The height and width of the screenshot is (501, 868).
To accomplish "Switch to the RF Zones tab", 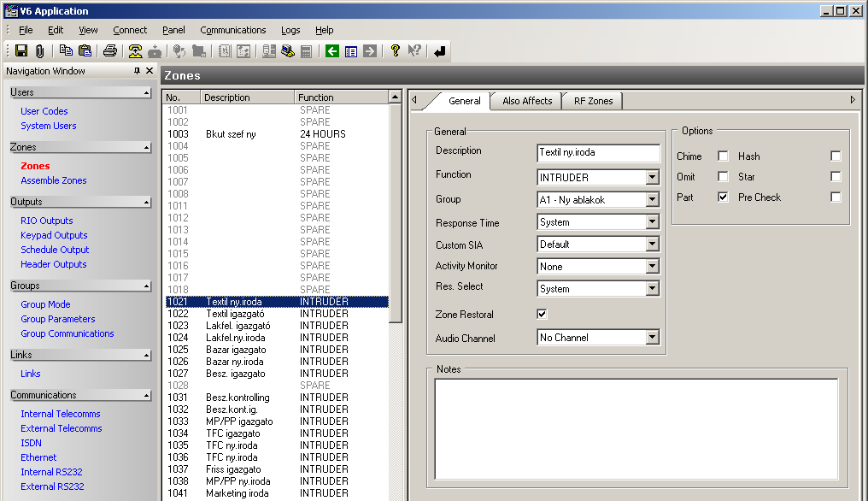I will tap(593, 101).
